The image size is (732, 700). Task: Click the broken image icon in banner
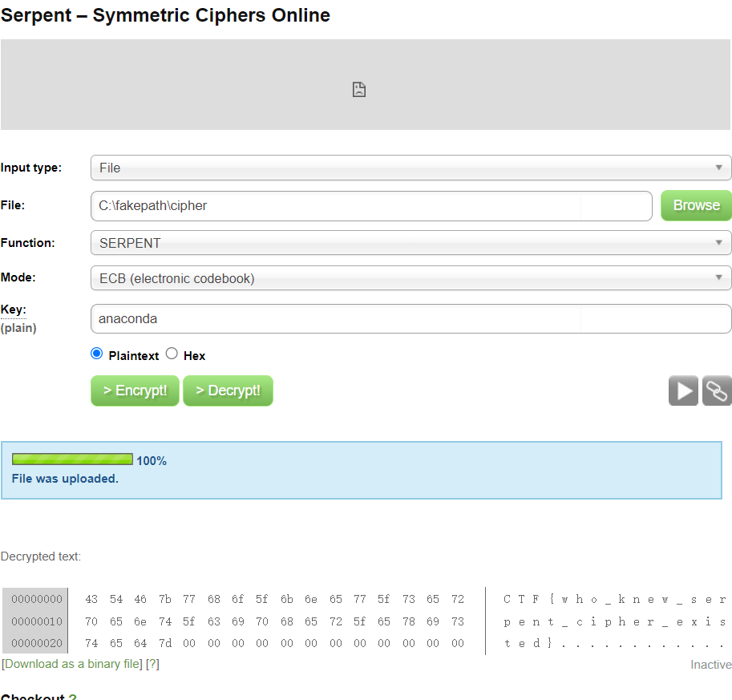pos(359,89)
